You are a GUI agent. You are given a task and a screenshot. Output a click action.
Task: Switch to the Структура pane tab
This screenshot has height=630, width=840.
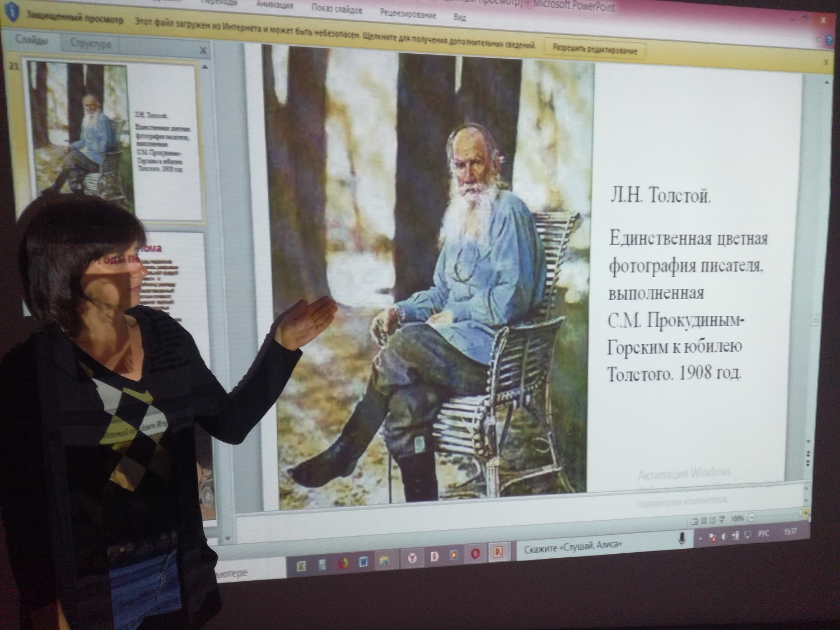tap(91, 43)
